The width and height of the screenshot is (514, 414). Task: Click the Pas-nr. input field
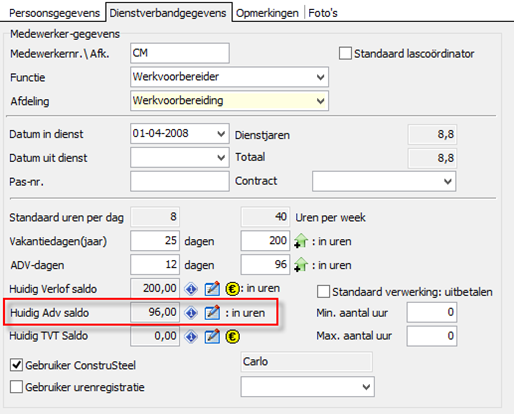pos(180,181)
